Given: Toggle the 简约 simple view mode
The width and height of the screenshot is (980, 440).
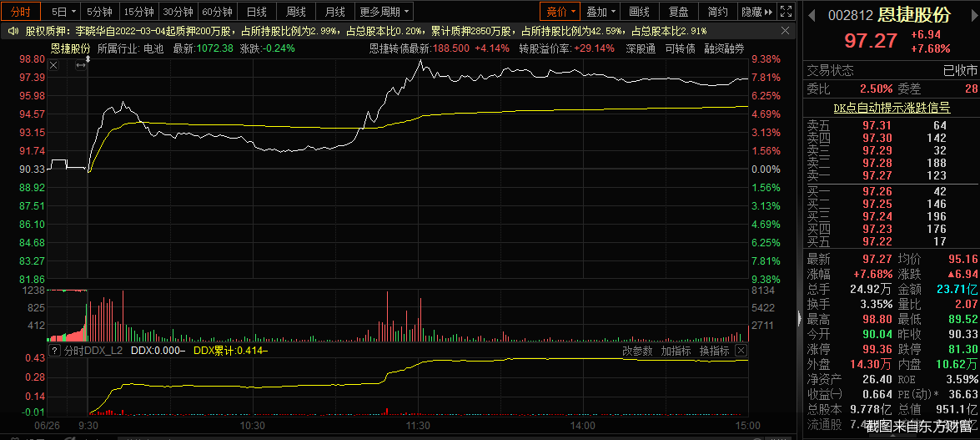Looking at the screenshot, I should coord(716,12).
